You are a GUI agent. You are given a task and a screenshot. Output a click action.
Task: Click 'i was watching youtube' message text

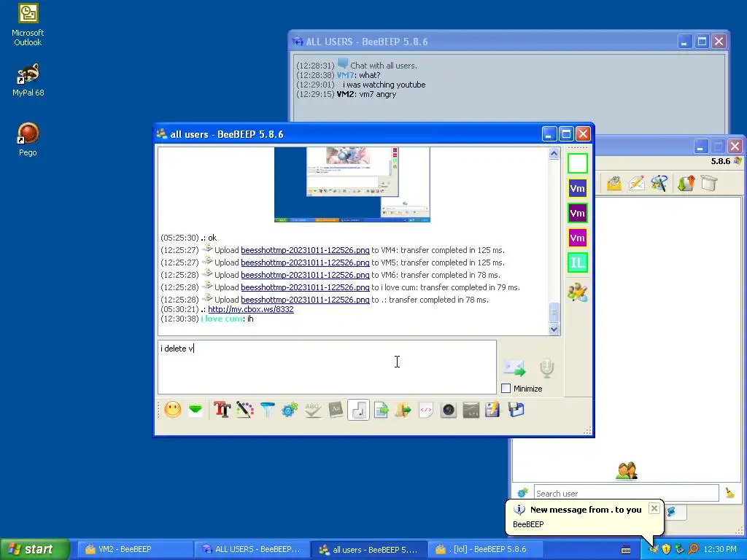tap(384, 85)
